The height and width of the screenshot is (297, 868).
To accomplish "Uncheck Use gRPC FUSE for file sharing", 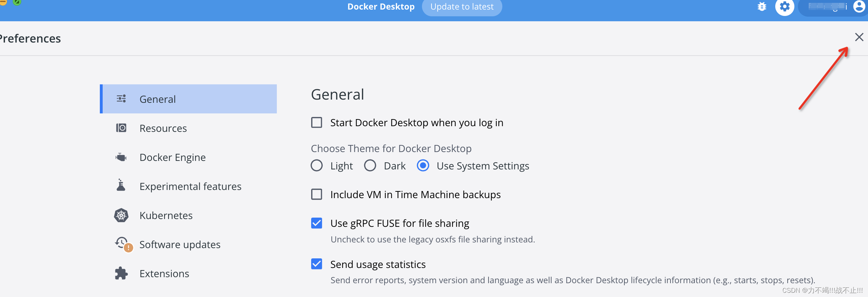I will (316, 223).
